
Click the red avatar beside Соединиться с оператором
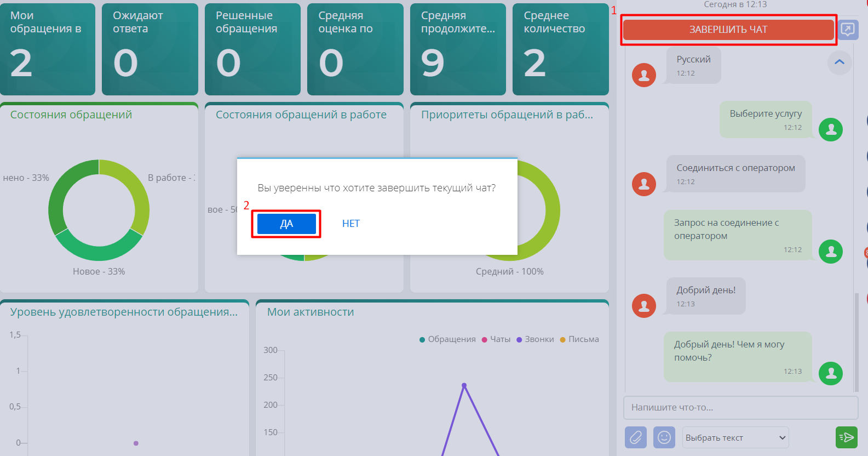click(644, 184)
